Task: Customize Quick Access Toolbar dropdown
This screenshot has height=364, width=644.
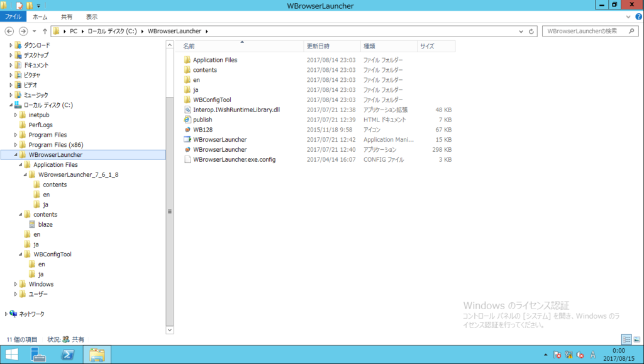Action: [x=38, y=6]
